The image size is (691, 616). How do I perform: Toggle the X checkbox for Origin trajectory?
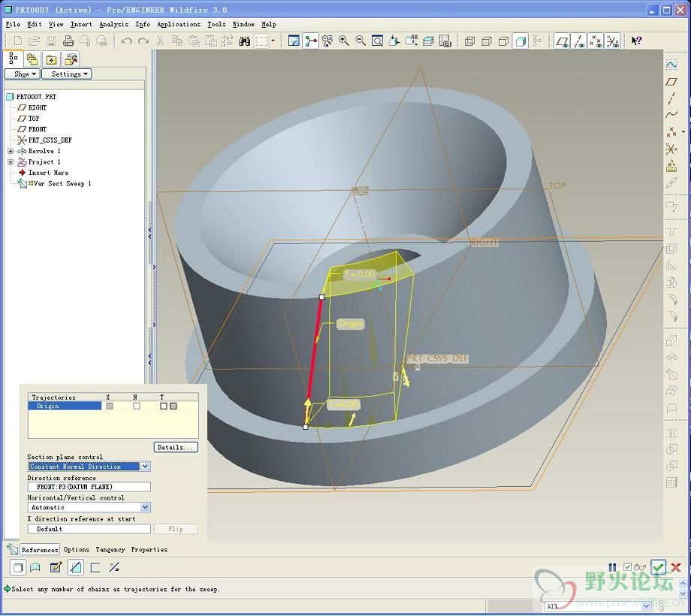(110, 406)
